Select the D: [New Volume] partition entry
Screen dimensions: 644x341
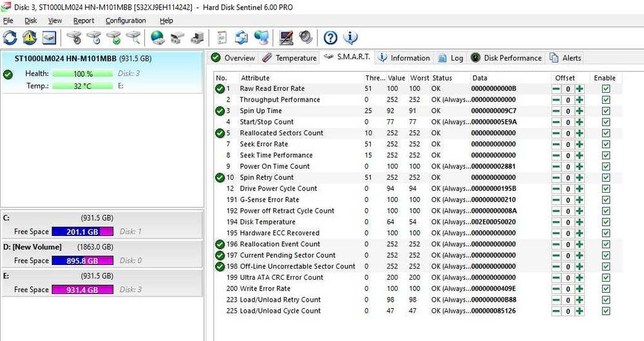pos(102,254)
